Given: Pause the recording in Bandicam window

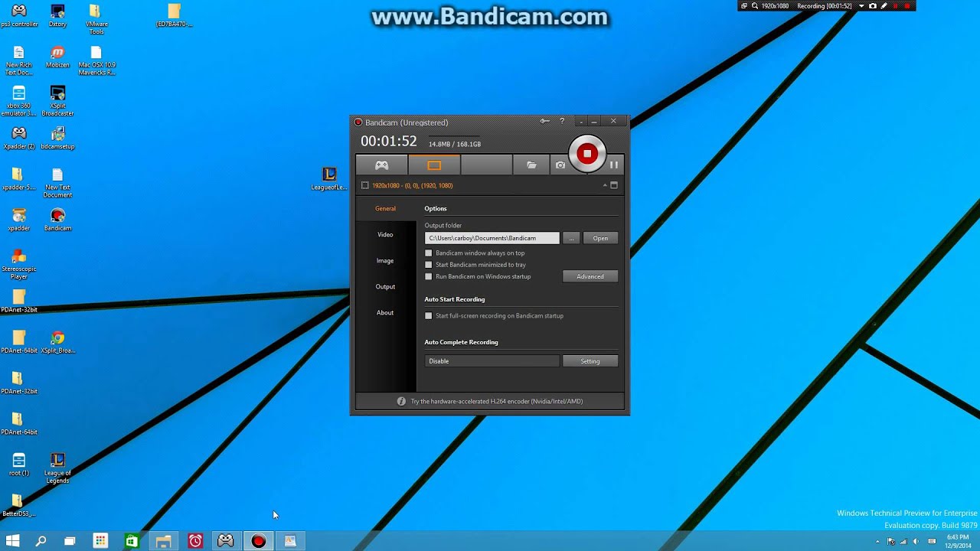Looking at the screenshot, I should 614,165.
